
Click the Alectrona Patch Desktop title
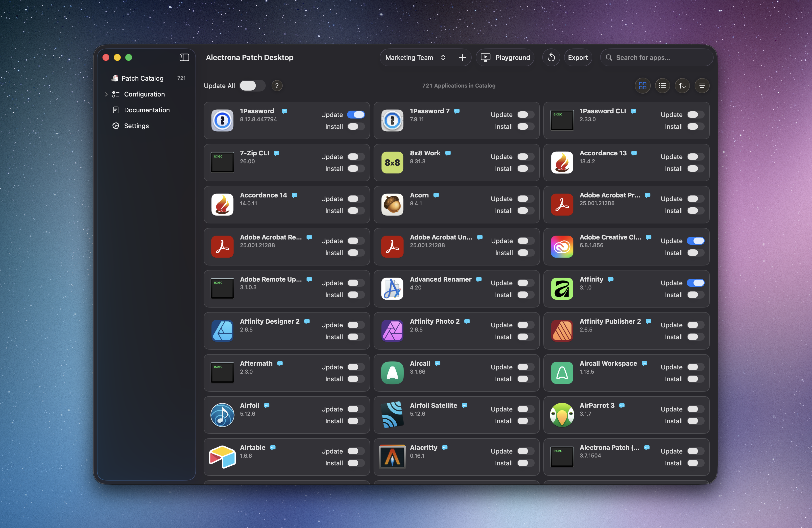click(x=249, y=58)
